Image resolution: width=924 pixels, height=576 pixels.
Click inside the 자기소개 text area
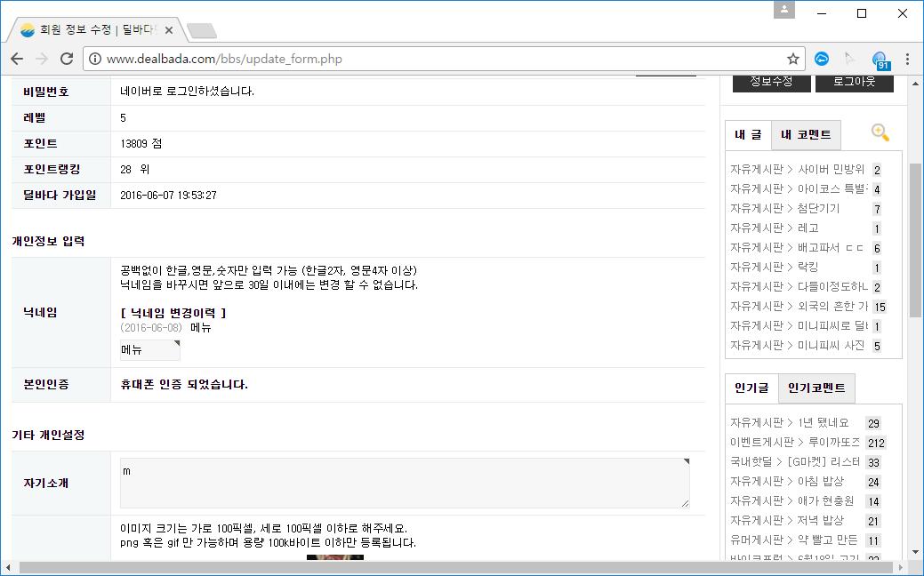point(405,484)
